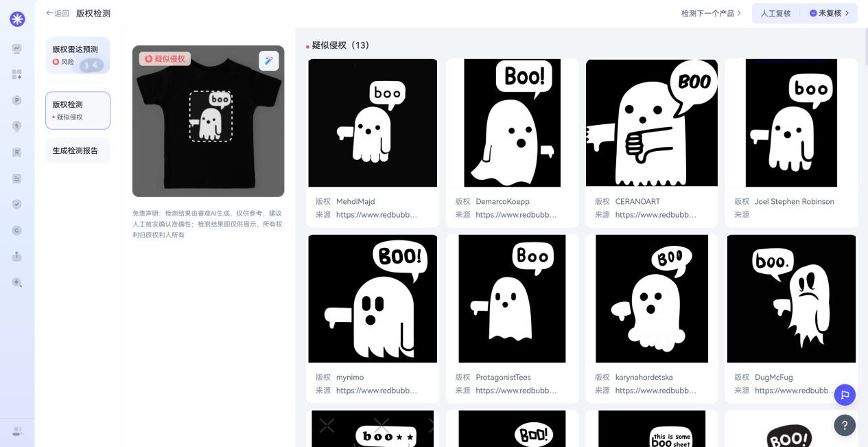Image resolution: width=868 pixels, height=447 pixels.
Task: Click the shield check sidebar icon
Action: point(17,204)
